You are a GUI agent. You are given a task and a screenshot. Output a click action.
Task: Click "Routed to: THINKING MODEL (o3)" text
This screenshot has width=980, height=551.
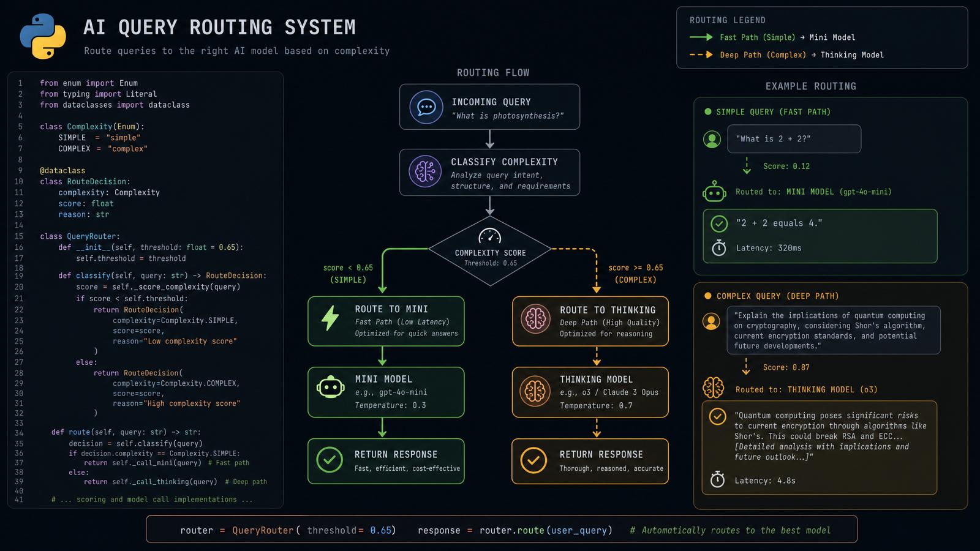(807, 389)
